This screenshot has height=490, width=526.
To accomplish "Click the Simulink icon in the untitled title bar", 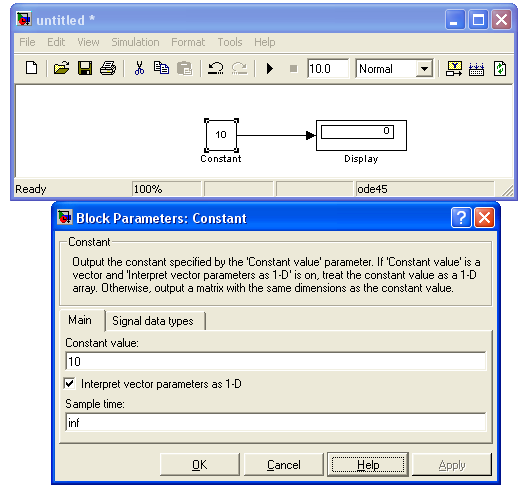I will (24, 19).
